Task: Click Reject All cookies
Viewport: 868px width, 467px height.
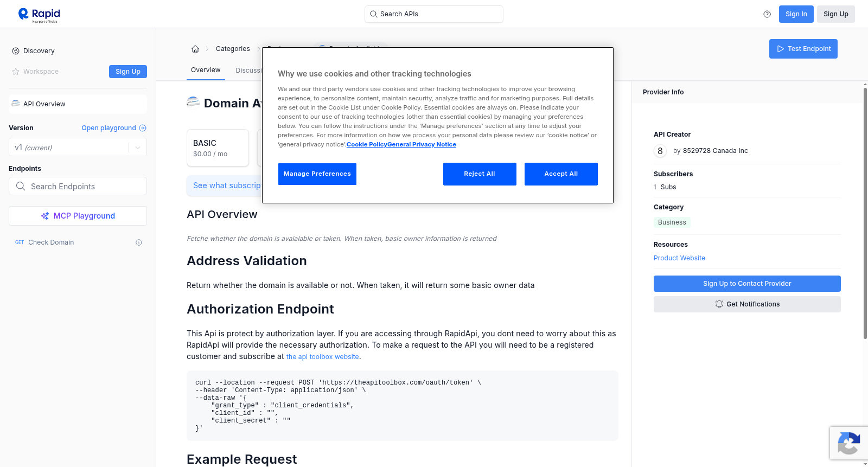Action: [480, 174]
